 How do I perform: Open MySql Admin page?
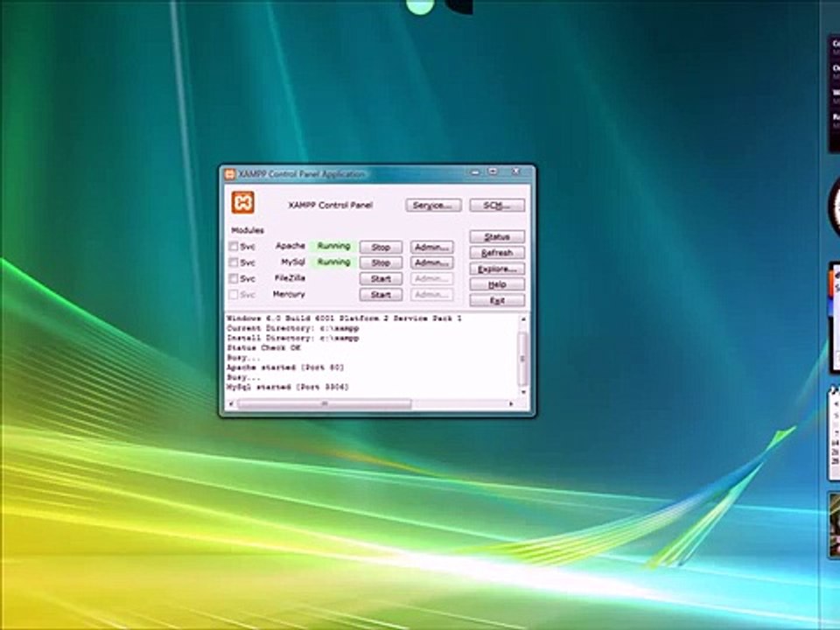click(x=431, y=263)
